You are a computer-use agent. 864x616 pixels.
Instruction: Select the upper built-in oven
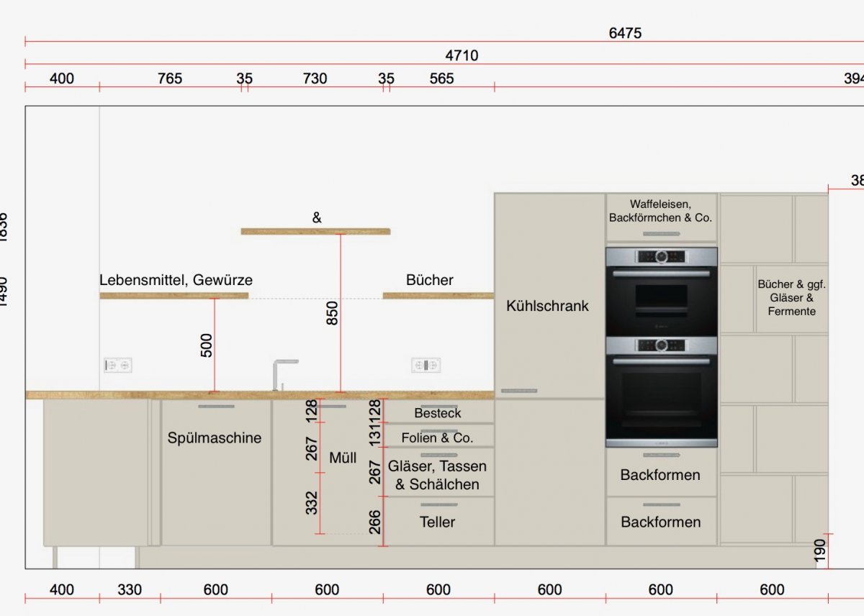(x=661, y=291)
